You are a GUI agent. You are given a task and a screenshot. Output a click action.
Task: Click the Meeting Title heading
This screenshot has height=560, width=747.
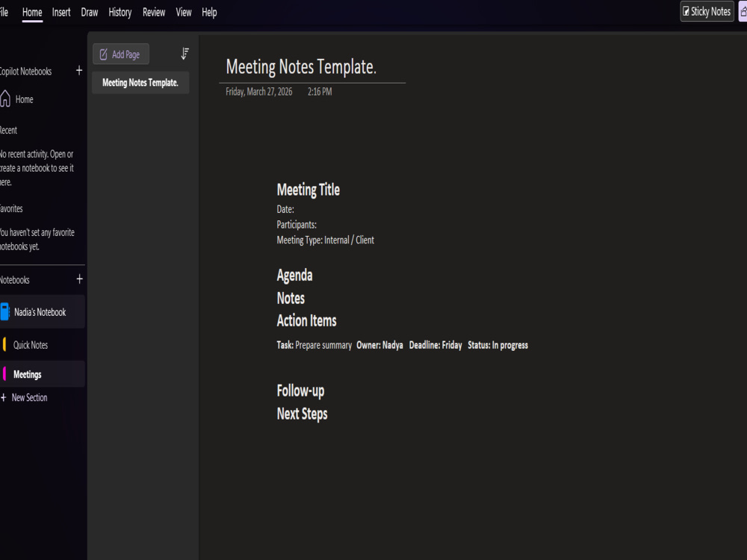309,190
